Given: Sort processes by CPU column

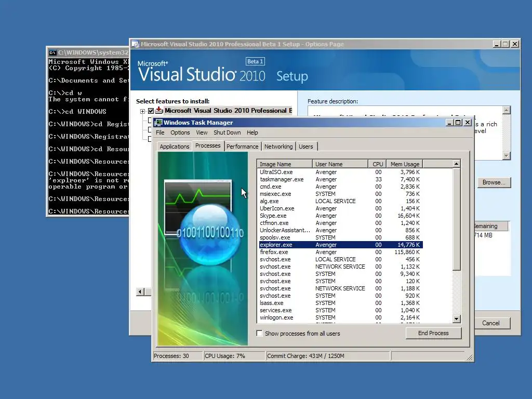Looking at the screenshot, I should pos(377,164).
